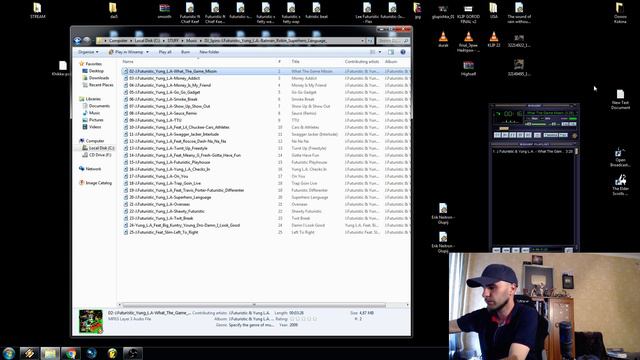Screen dimensions: 640x360
Task: Click the Winamp play button
Action: tap(504, 135)
